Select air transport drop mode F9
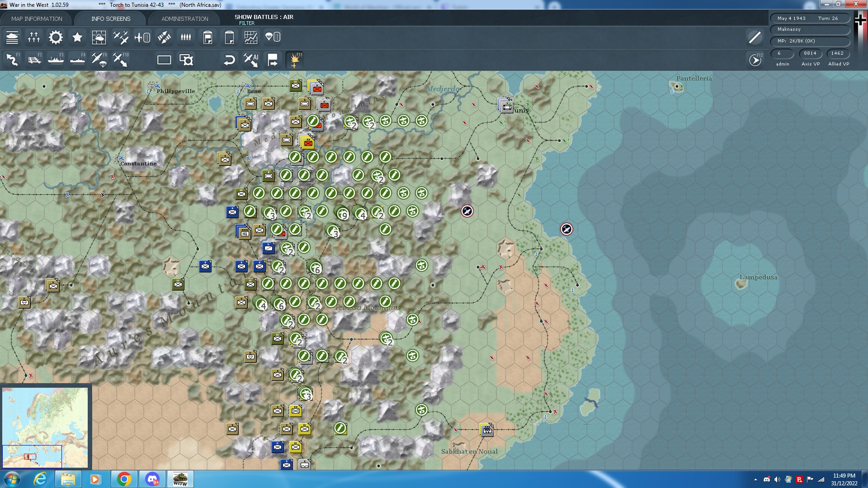The image size is (868, 488). 100,59
